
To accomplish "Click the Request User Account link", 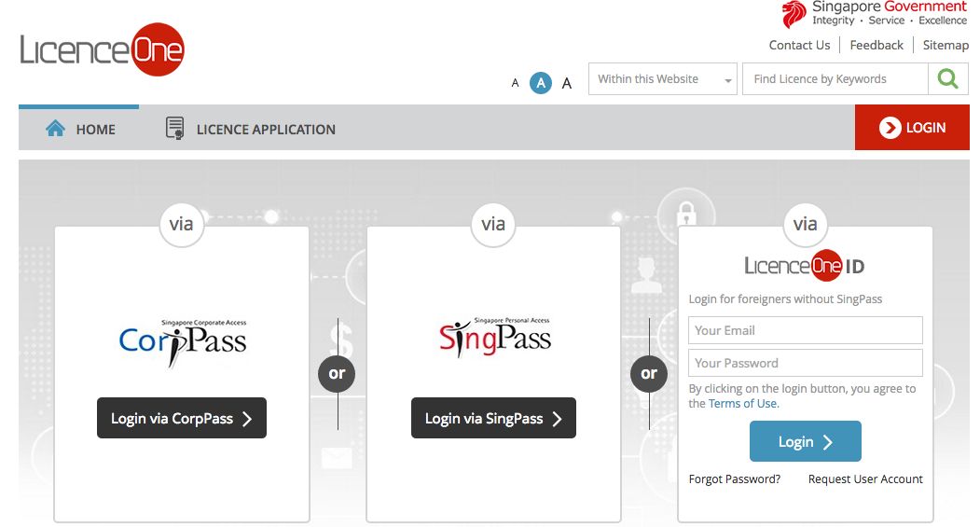I will click(865, 478).
